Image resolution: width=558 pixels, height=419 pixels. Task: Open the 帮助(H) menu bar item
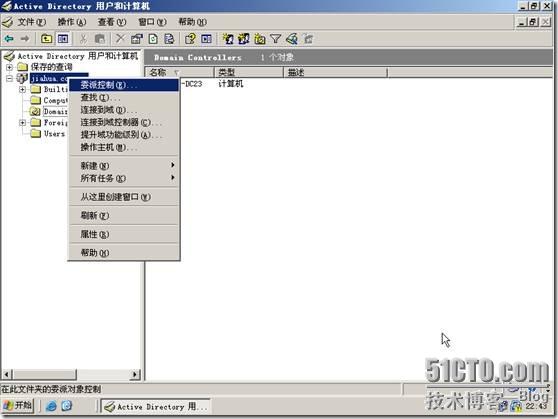193,22
